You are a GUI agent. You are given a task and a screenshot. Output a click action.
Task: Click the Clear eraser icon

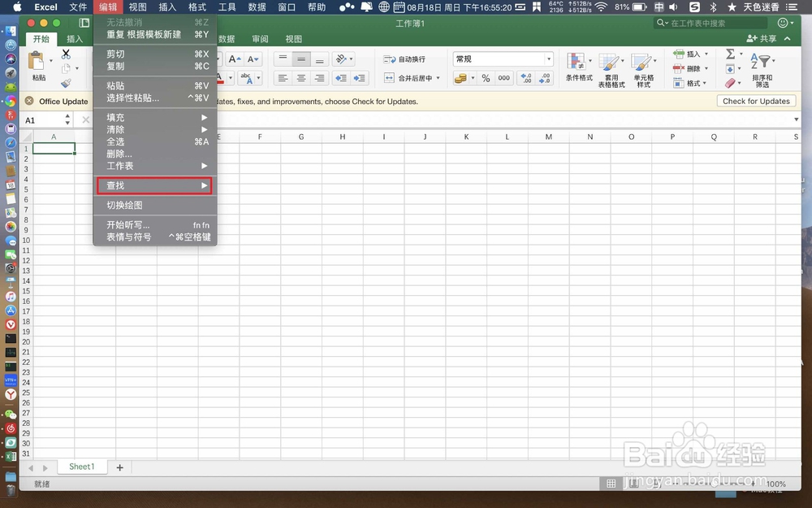click(x=730, y=83)
